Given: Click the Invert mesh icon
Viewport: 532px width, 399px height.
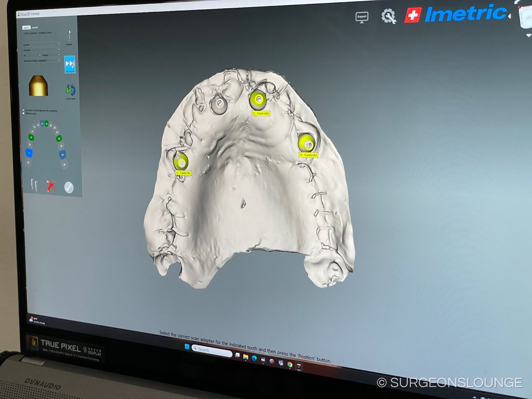Looking at the screenshot, I should point(71,90).
